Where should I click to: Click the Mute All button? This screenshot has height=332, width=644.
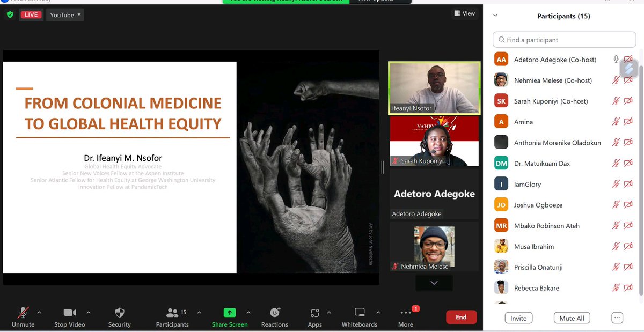(x=571, y=318)
